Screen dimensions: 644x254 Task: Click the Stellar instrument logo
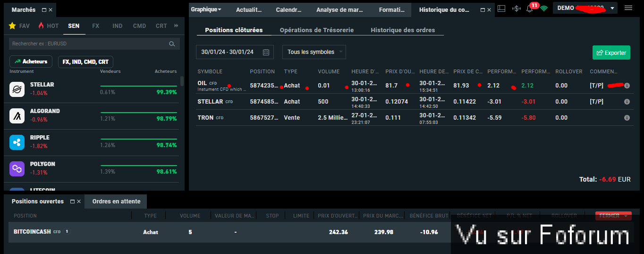(17, 89)
